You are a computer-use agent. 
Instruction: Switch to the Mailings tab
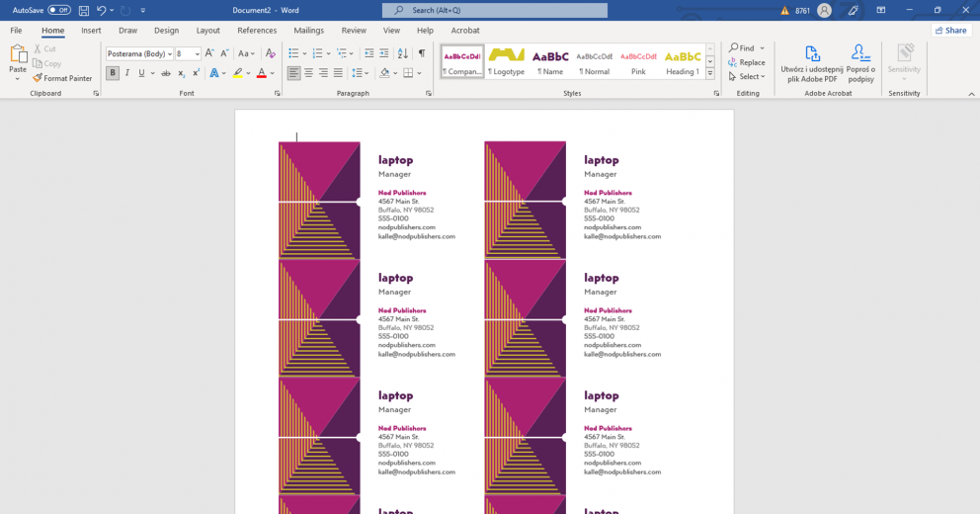[309, 30]
